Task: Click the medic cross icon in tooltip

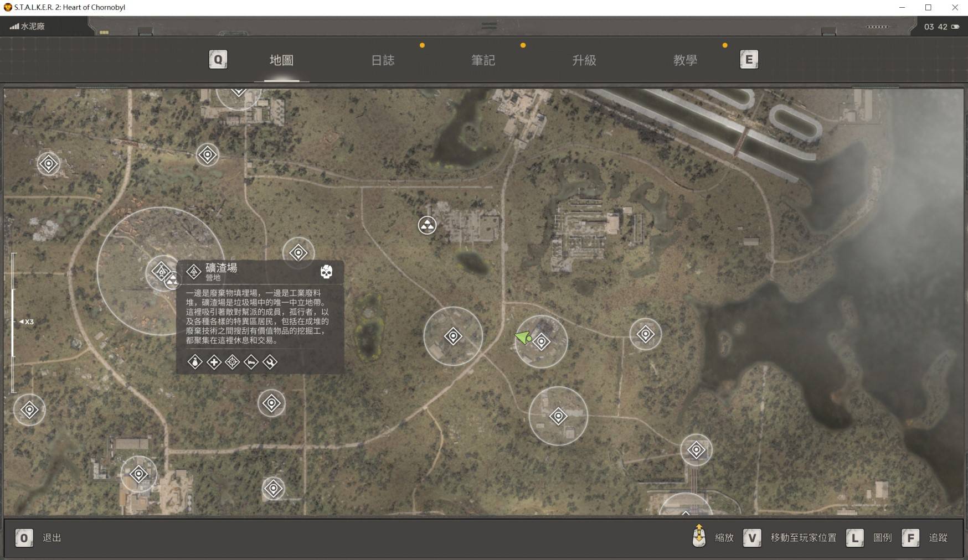Action: [214, 362]
